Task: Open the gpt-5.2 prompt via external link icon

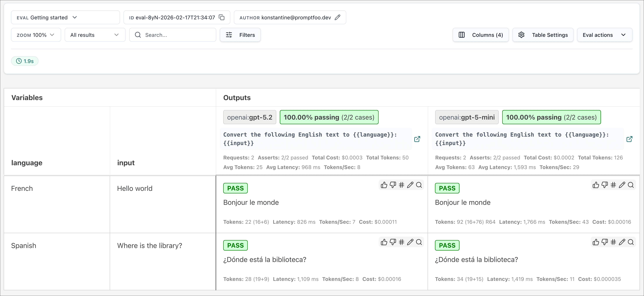Action: tap(417, 139)
